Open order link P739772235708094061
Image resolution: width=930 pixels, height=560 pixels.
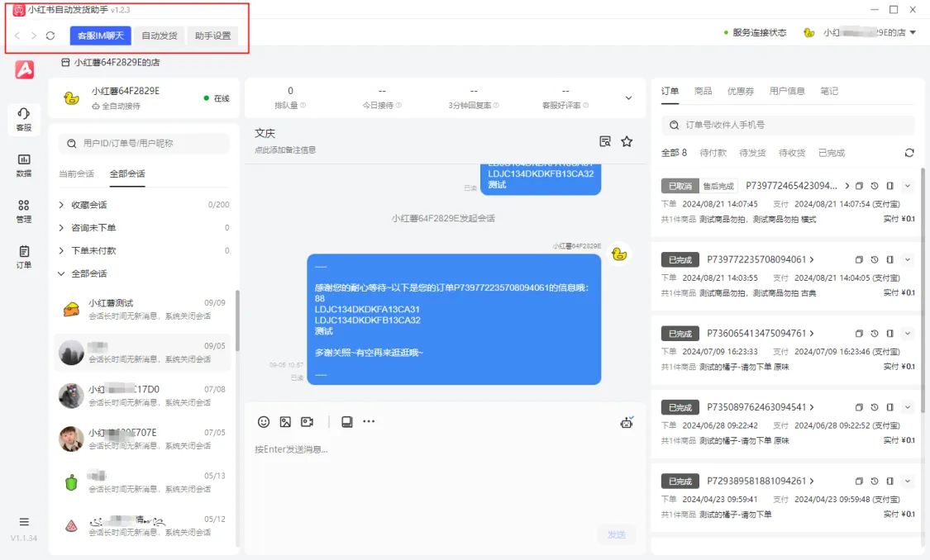[761, 259]
